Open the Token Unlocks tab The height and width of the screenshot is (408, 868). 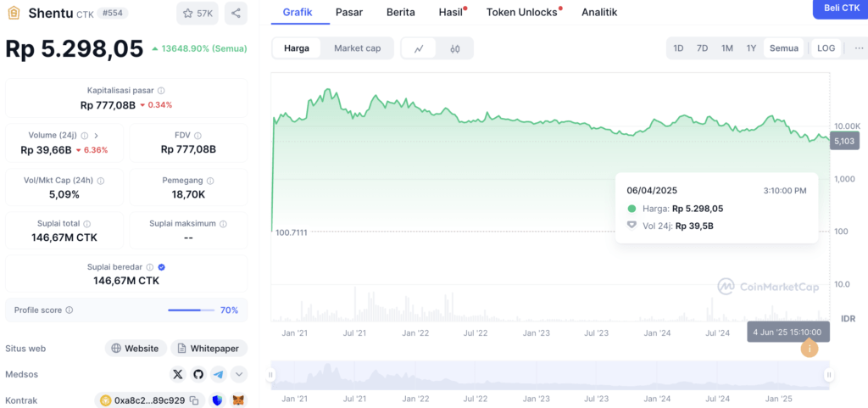(x=523, y=12)
